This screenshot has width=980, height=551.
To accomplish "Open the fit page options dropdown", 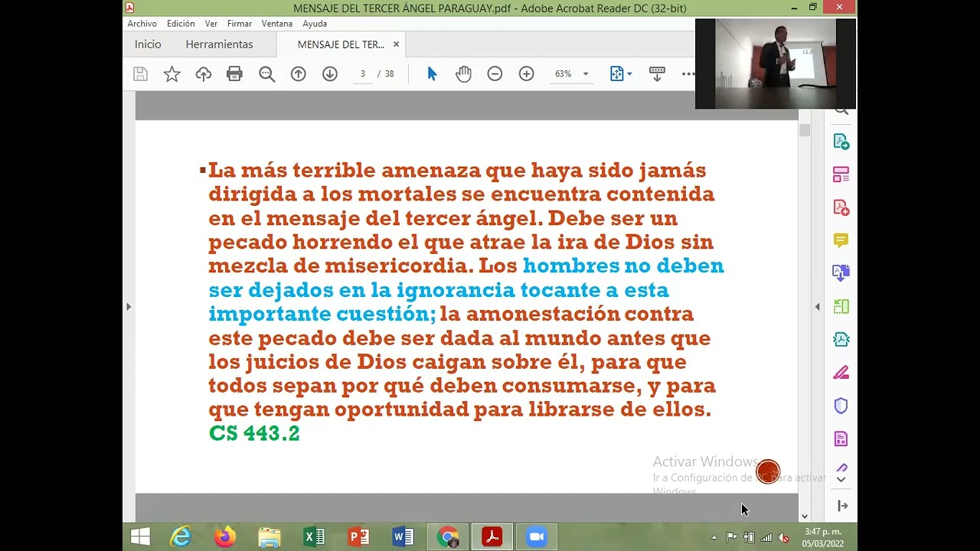I will tap(621, 74).
